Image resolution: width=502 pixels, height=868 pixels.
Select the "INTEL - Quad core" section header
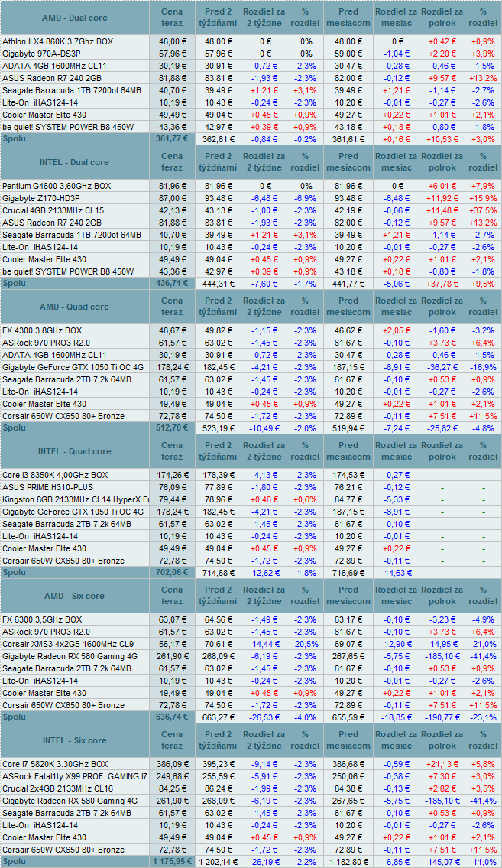75,451
